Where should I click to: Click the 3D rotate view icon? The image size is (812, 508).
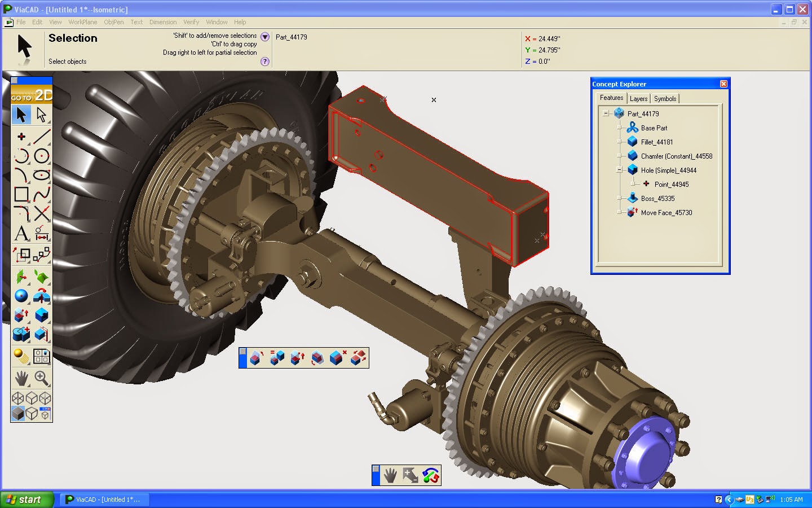431,476
